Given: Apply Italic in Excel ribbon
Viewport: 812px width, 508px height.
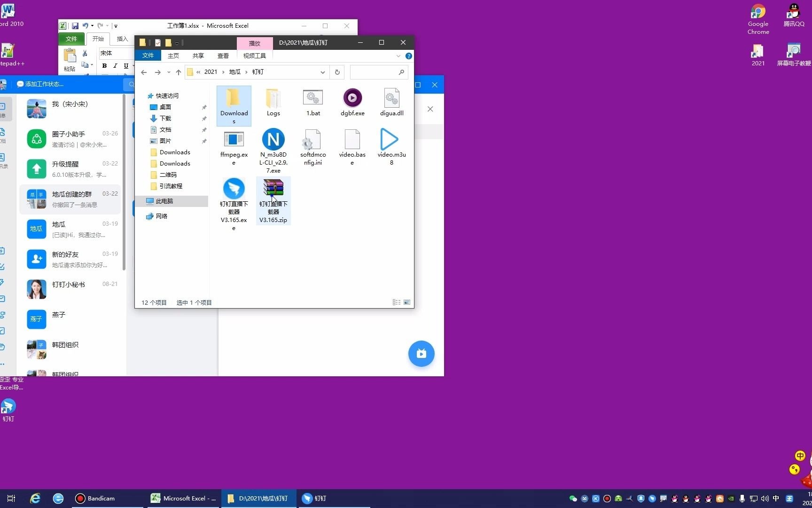Looking at the screenshot, I should (x=115, y=66).
